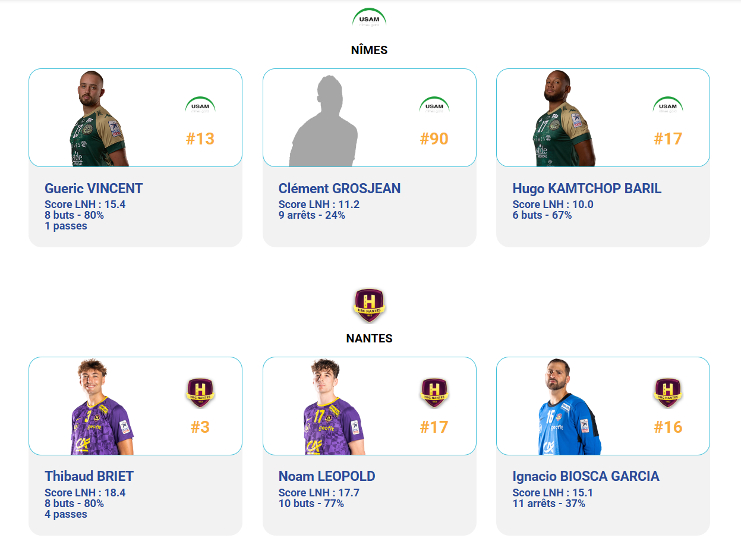Click the USAM logo above Nîmes heading
The image size is (741, 560).
click(x=369, y=18)
